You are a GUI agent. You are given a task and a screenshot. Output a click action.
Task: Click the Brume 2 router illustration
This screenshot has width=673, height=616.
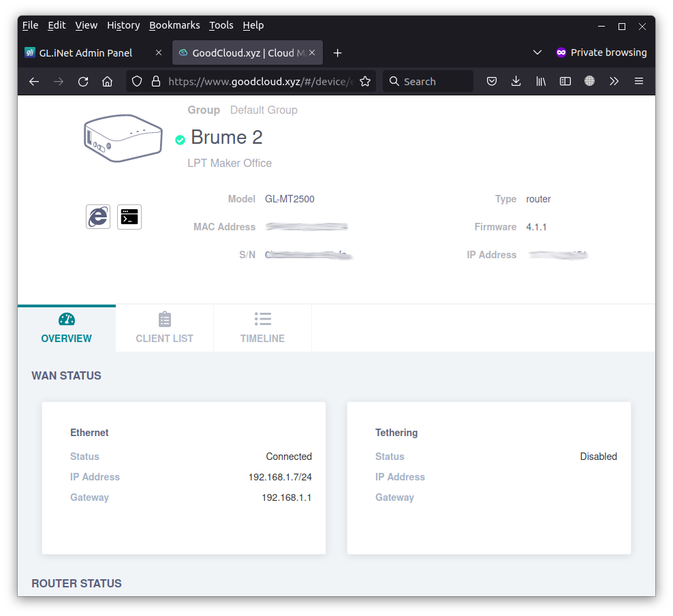click(x=123, y=138)
